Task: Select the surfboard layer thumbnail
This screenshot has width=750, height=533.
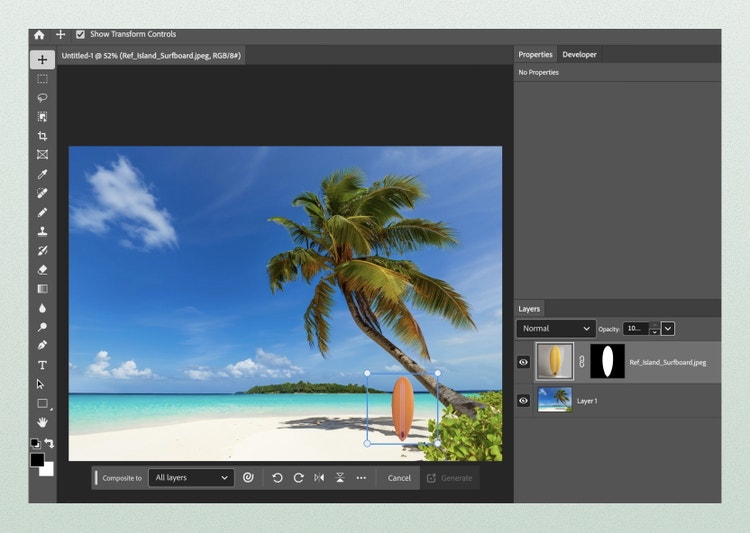Action: point(554,362)
